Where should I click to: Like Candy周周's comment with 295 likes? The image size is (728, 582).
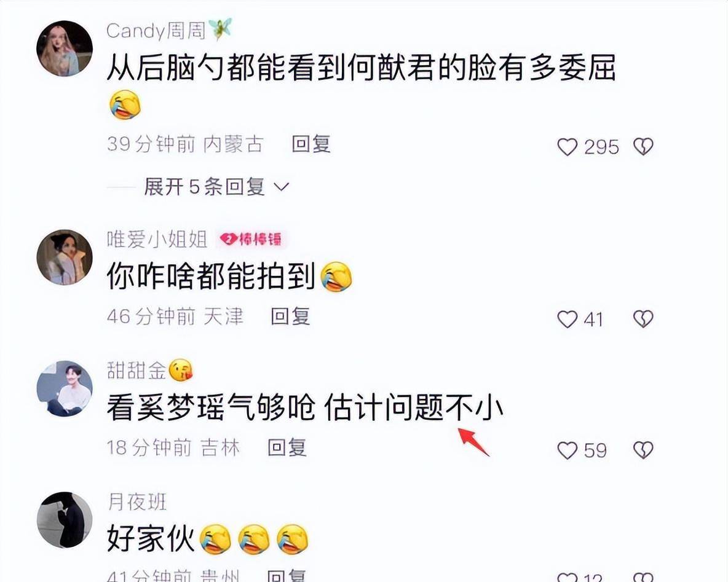coord(567,147)
